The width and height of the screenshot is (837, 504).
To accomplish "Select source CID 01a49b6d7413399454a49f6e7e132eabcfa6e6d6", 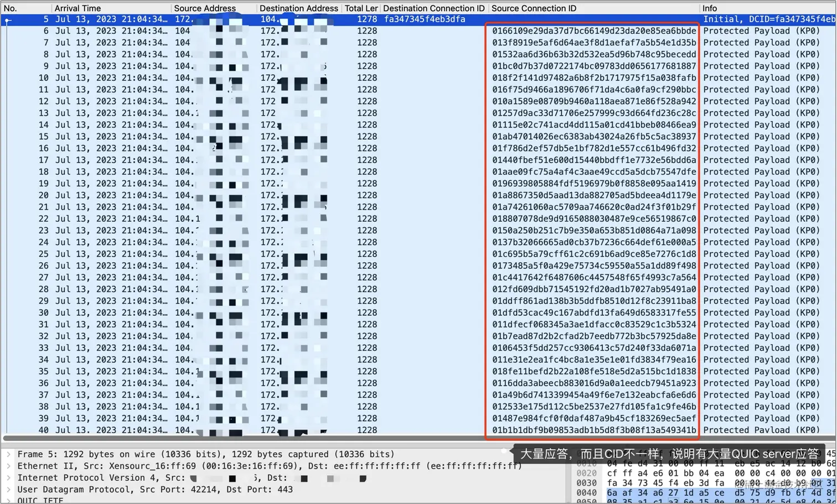I will (x=594, y=395).
